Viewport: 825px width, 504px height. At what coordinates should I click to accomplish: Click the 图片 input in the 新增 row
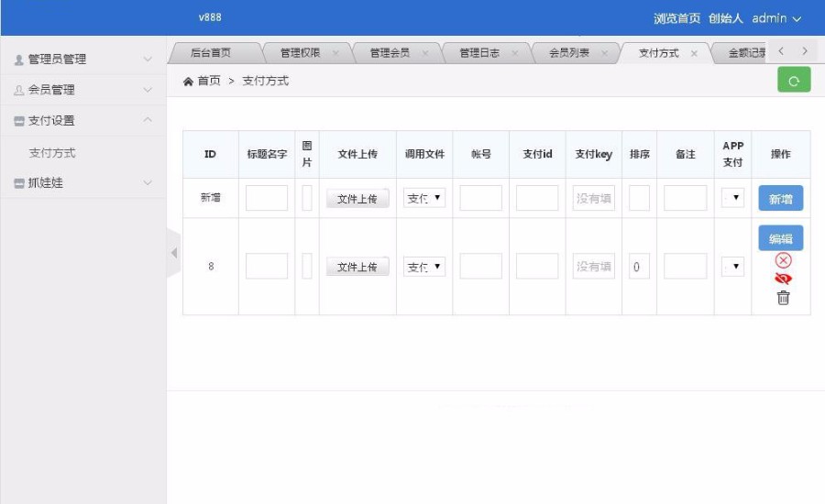point(307,198)
